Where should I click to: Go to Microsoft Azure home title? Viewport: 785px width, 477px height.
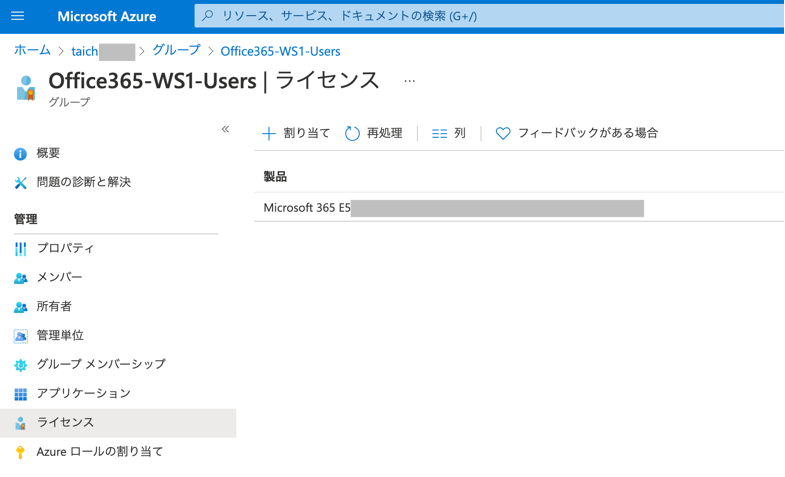pyautogui.click(x=107, y=17)
